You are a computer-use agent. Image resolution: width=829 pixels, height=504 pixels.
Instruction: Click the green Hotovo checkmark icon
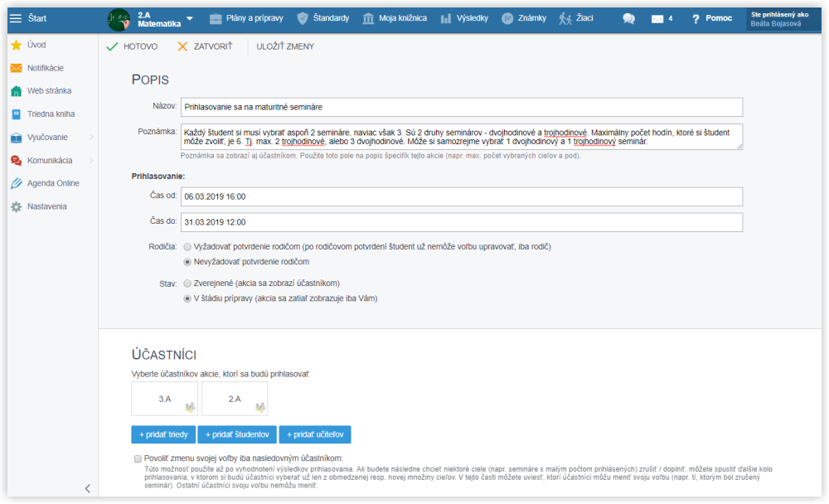(112, 46)
